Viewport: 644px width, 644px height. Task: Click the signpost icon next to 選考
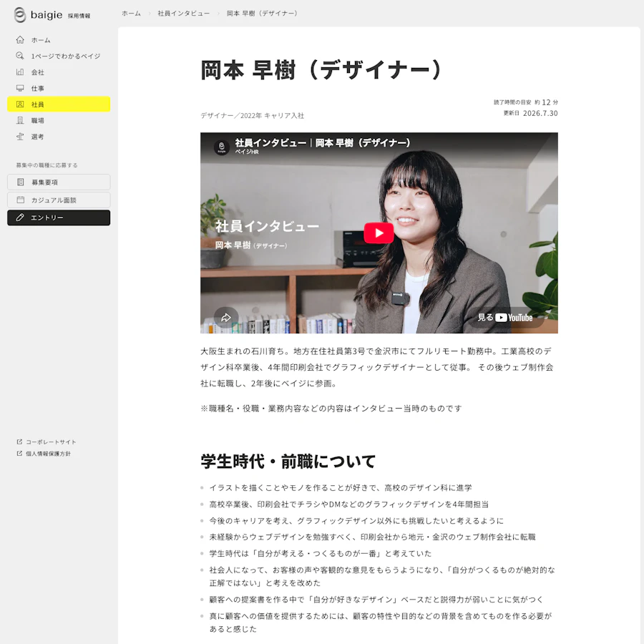[20, 137]
